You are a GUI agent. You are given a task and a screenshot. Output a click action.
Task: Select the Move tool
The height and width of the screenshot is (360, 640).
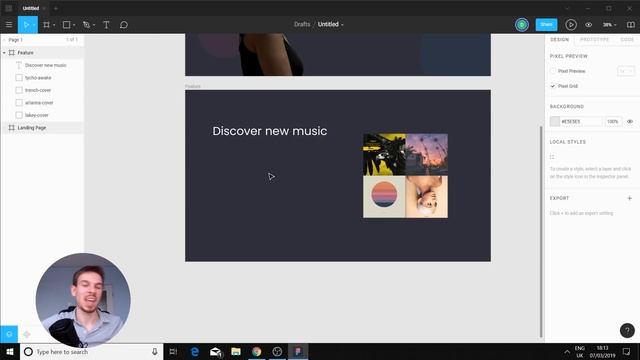pos(25,24)
